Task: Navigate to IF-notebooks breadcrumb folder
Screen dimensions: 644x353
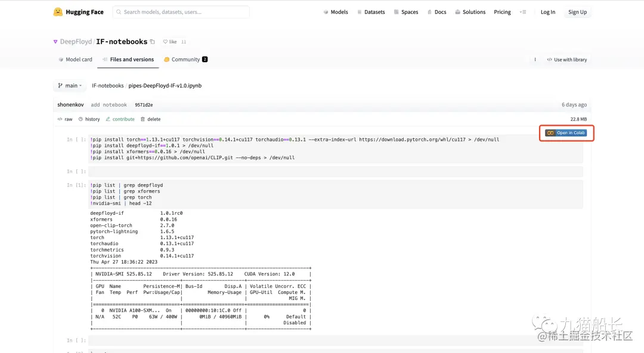Action: pyautogui.click(x=107, y=85)
